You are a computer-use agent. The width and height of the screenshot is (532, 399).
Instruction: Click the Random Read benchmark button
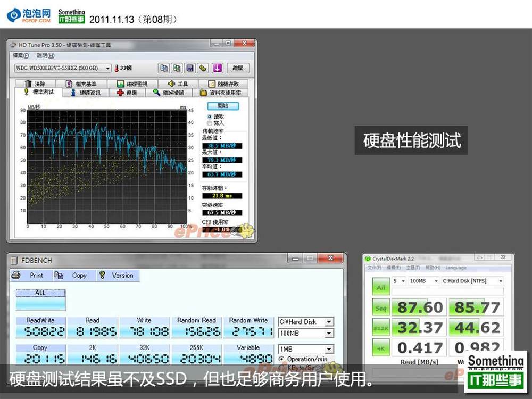pos(196,327)
